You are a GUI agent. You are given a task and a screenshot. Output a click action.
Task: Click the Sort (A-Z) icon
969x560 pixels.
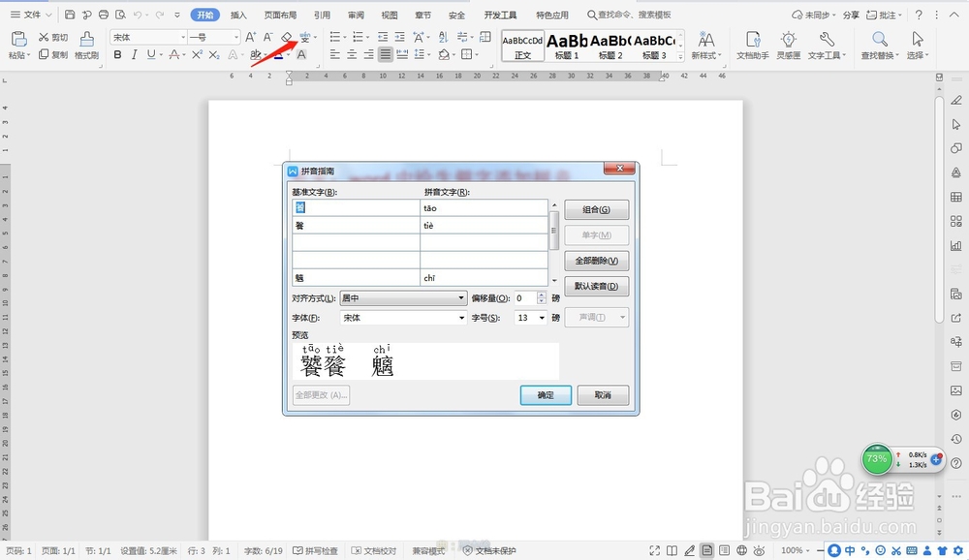coord(443,37)
